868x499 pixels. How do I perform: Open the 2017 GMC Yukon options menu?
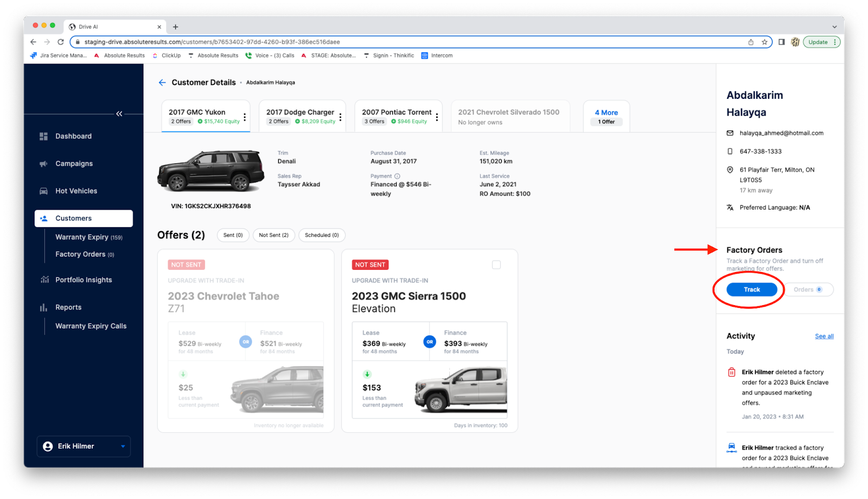pyautogui.click(x=245, y=117)
